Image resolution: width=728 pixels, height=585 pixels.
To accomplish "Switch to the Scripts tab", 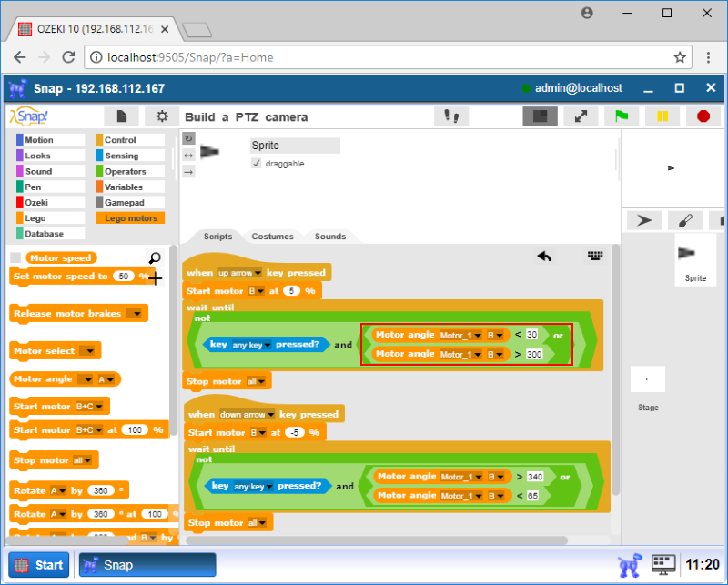I will (x=217, y=237).
